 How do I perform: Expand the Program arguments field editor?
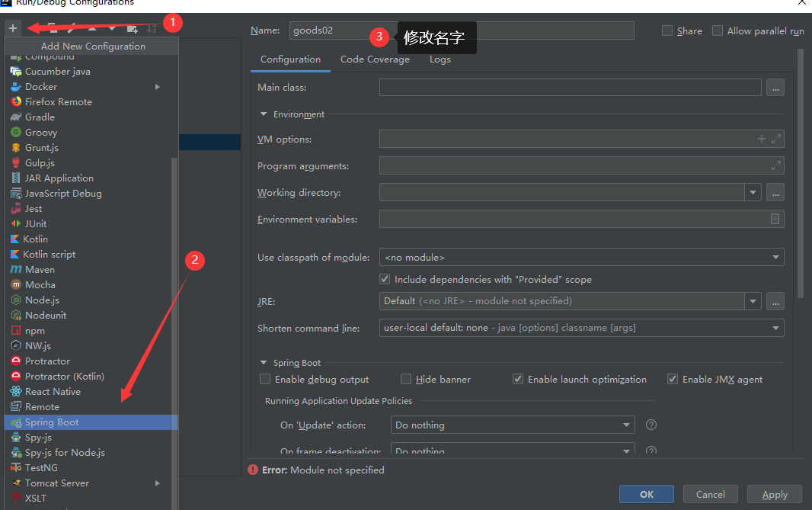(x=775, y=166)
